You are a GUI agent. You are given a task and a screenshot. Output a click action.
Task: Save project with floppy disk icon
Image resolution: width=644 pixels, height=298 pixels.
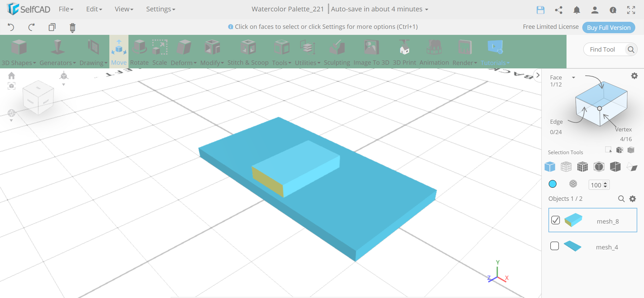click(x=540, y=10)
